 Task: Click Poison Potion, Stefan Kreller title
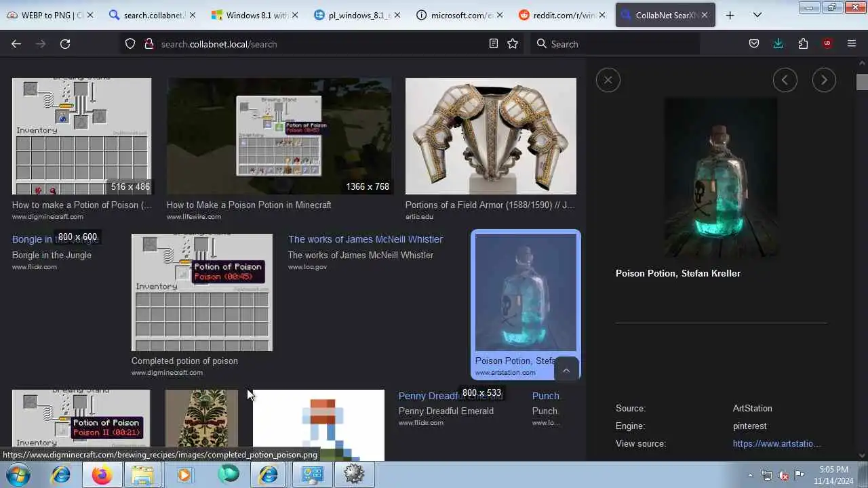(x=678, y=273)
